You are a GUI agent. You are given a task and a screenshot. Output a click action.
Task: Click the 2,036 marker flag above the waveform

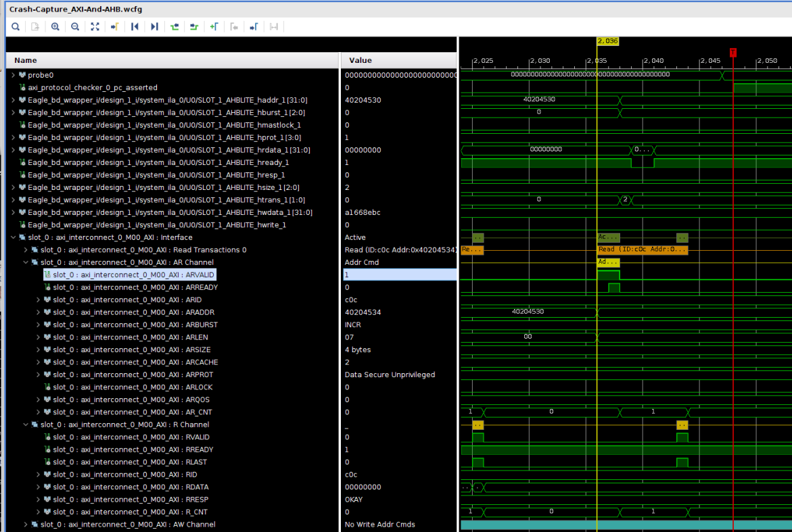[607, 41]
